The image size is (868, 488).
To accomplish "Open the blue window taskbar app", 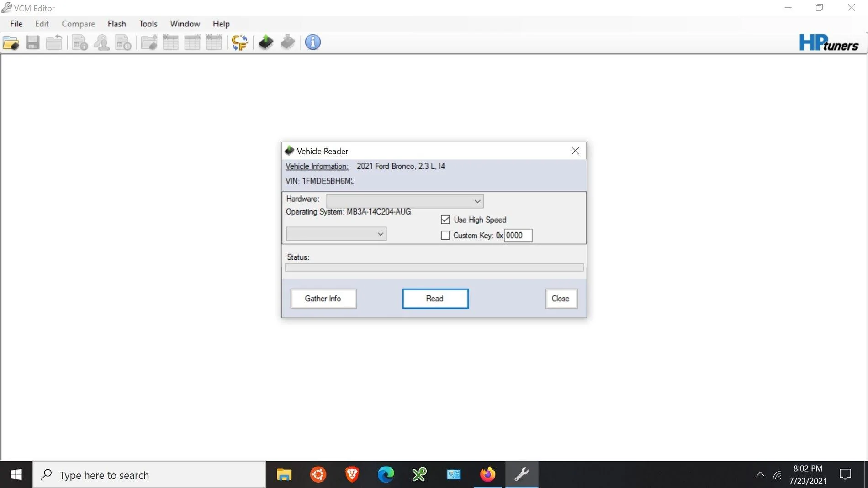I will pyautogui.click(x=454, y=475).
